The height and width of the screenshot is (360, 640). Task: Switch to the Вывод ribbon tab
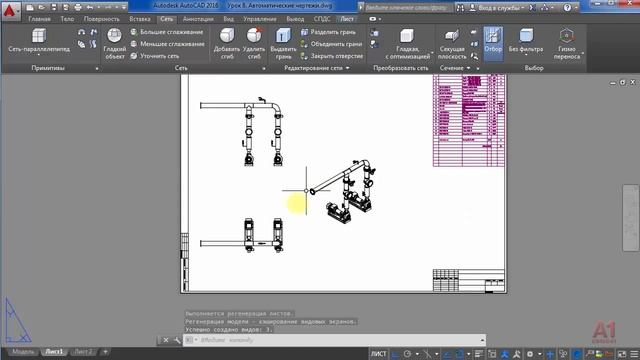point(295,19)
